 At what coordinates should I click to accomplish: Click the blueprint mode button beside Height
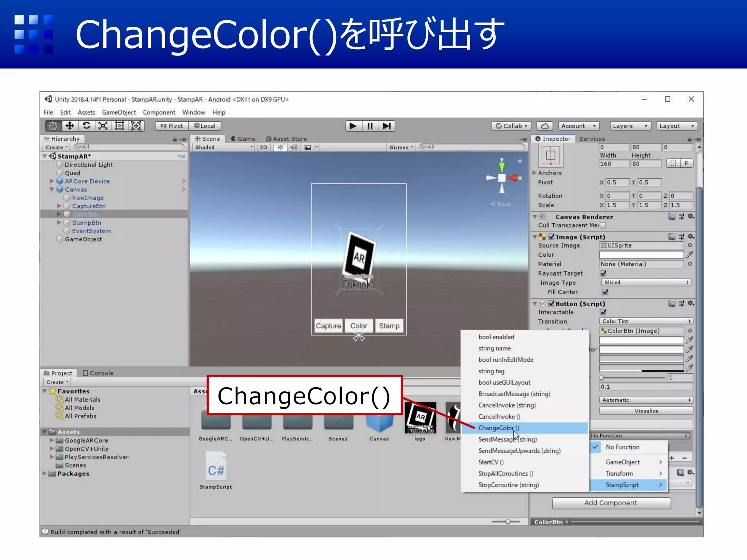[673, 163]
